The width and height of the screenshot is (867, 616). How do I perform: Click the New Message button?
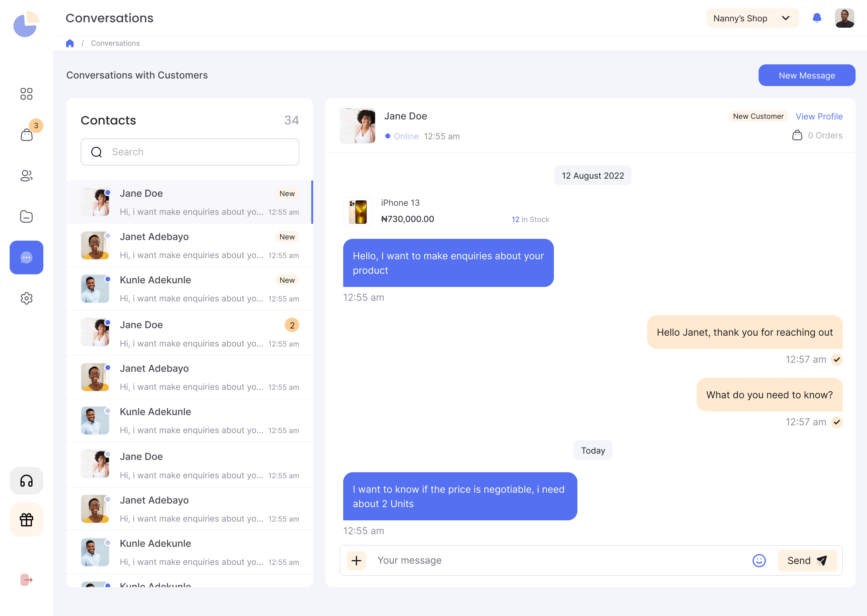807,75
